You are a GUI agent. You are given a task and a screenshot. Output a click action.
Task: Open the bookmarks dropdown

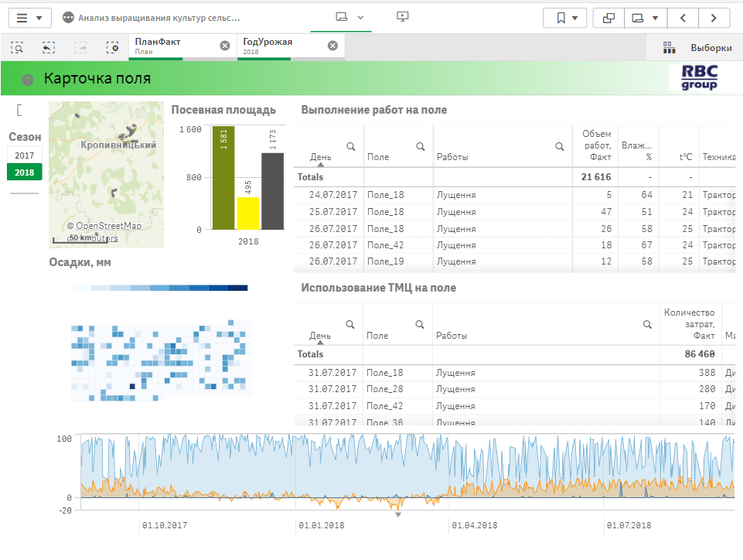click(x=564, y=18)
